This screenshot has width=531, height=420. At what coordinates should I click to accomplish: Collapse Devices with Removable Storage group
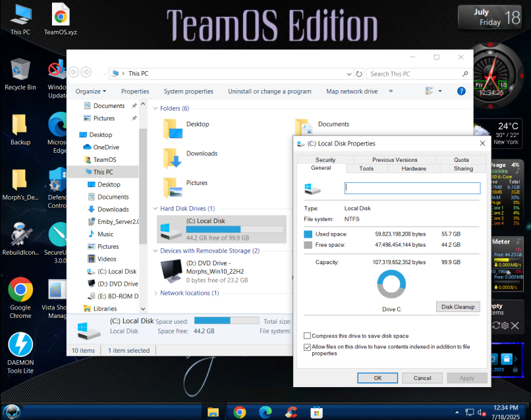pos(155,251)
